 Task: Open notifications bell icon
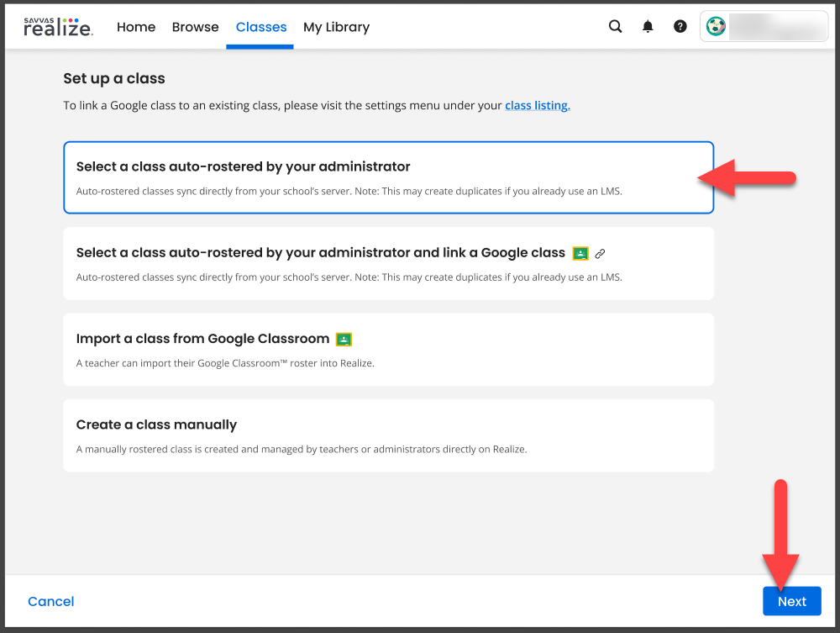tap(648, 26)
